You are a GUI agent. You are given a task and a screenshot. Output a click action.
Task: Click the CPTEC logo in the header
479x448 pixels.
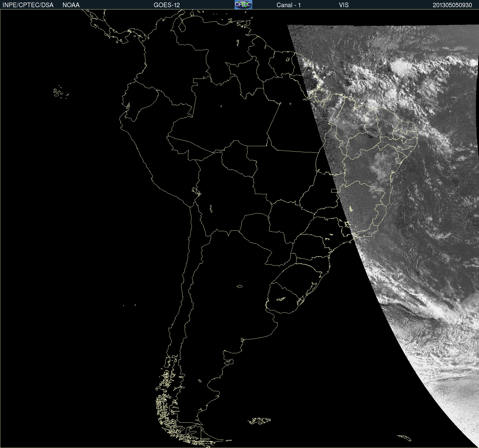pos(243,5)
